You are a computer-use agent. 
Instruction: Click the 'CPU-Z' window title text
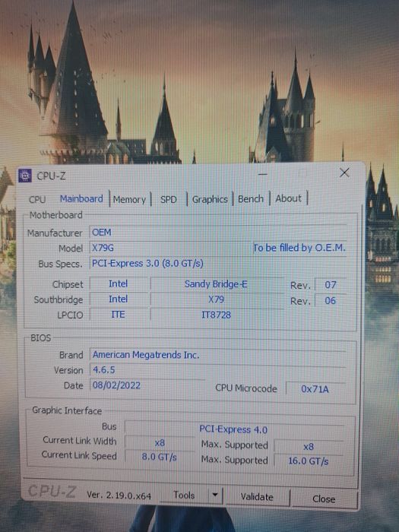tap(51, 176)
